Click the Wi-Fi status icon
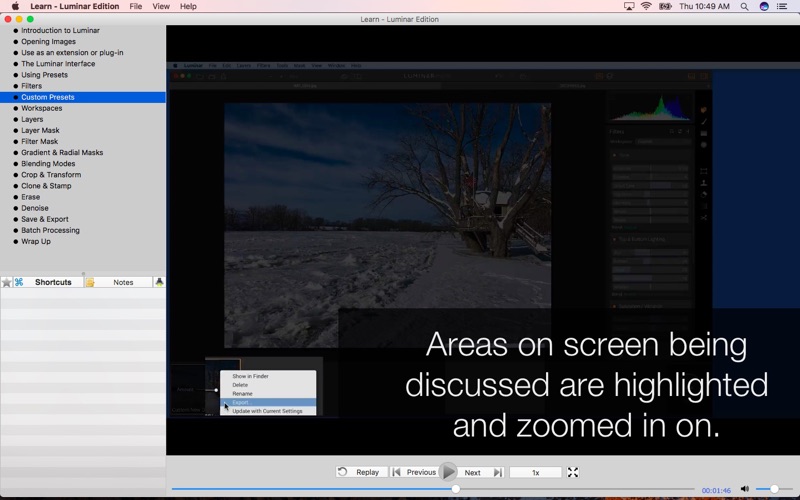Viewport: 800px width, 500px height. point(646,6)
